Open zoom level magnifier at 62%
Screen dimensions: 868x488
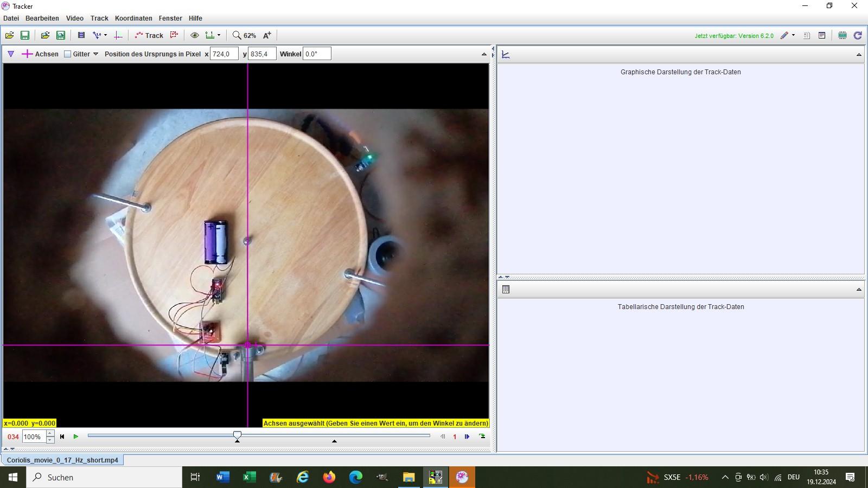[x=244, y=35]
